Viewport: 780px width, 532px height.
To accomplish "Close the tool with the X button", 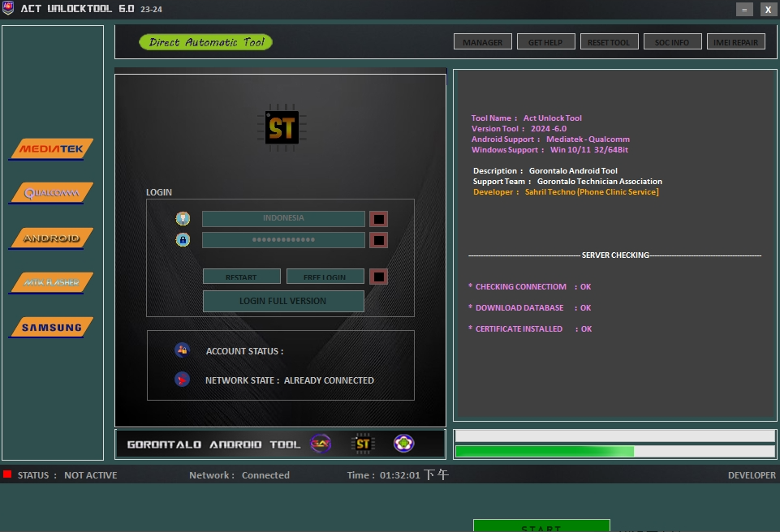I will [768, 9].
